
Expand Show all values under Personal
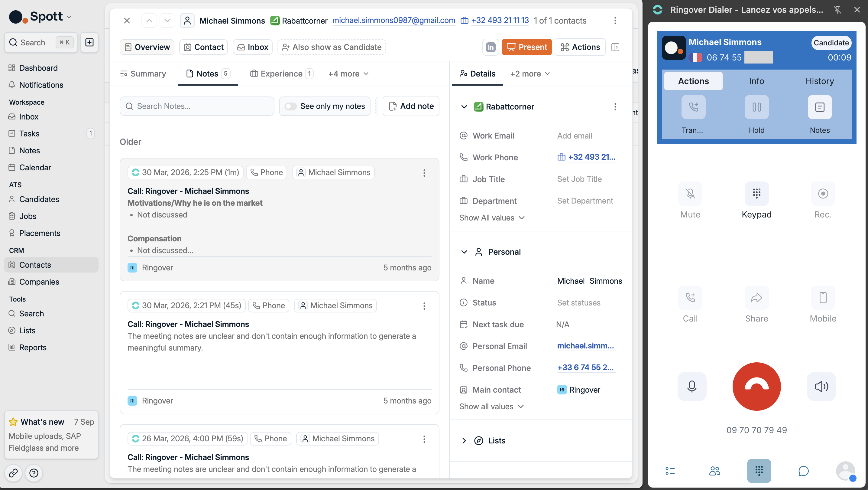pos(491,407)
